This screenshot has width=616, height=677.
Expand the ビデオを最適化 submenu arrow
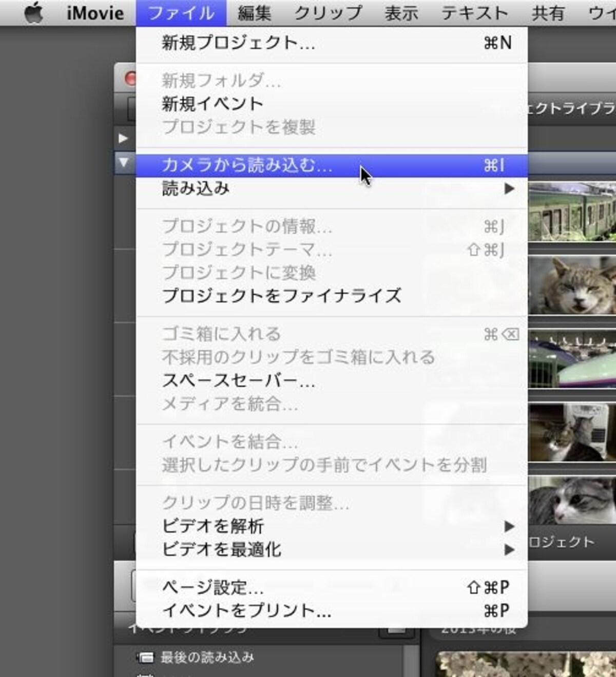509,550
